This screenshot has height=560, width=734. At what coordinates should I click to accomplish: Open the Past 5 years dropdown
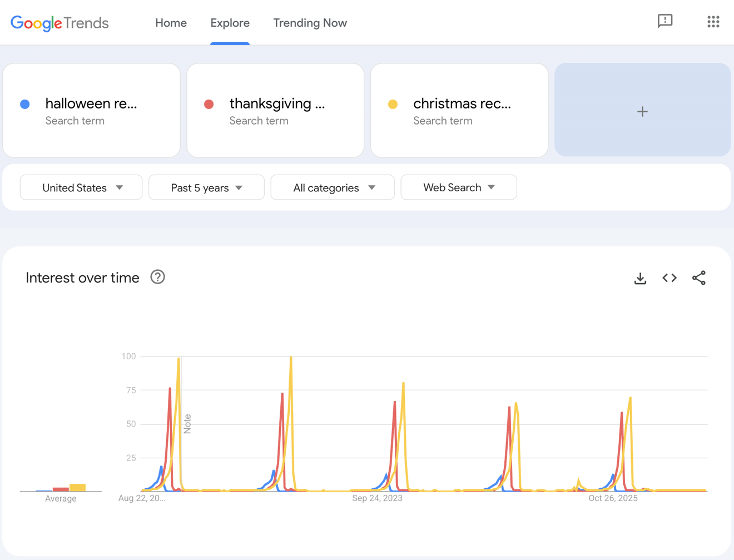click(206, 187)
